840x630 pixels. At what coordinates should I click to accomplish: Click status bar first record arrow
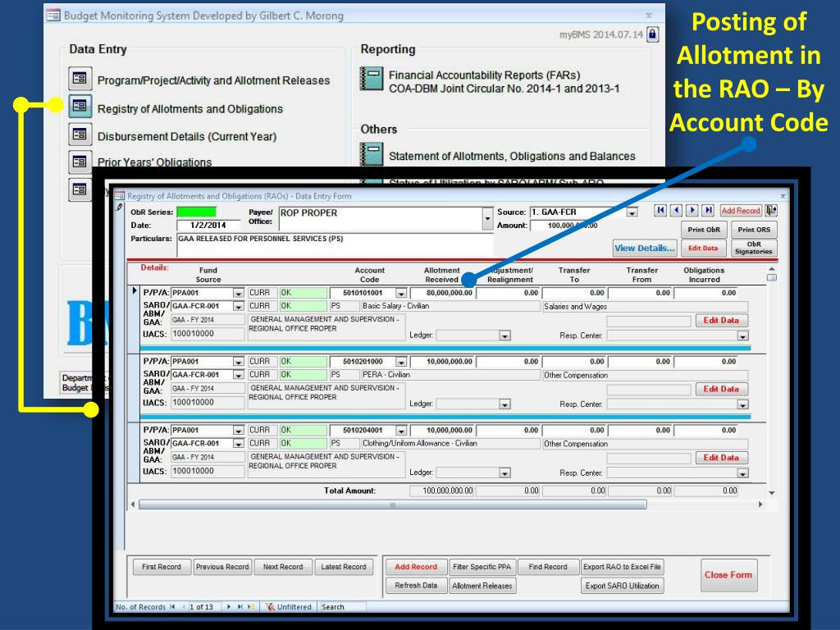(x=172, y=607)
